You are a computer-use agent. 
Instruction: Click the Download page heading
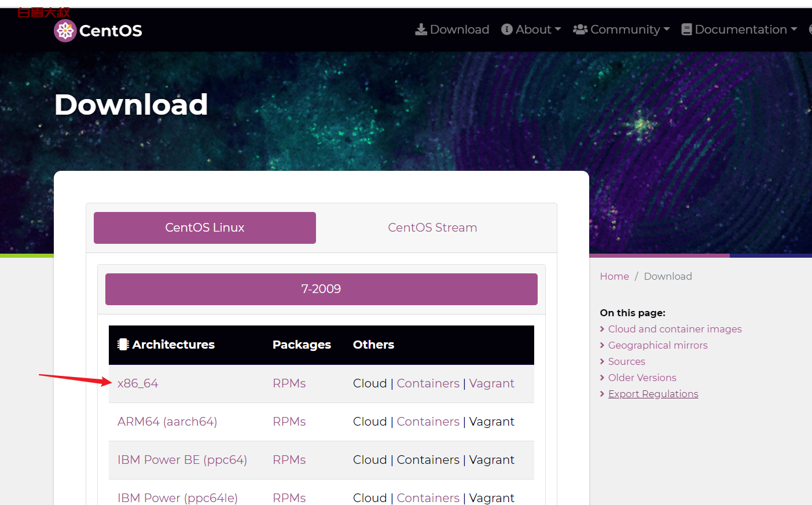(131, 105)
